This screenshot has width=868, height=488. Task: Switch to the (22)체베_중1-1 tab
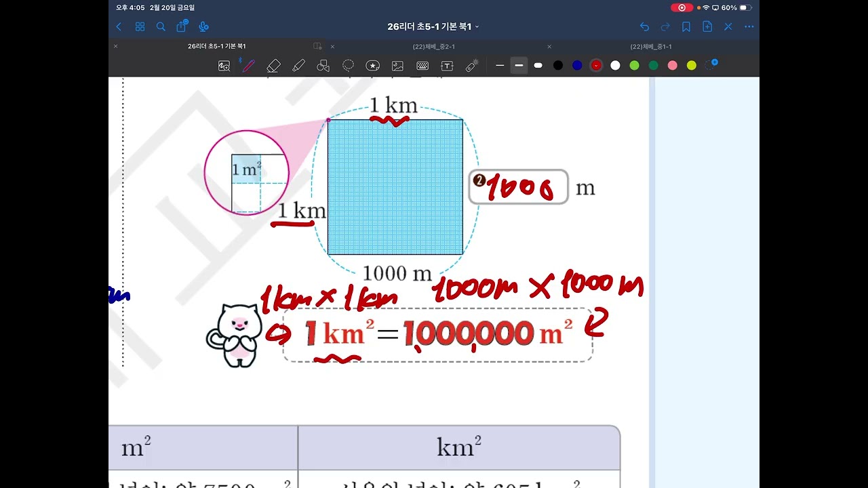[651, 47]
